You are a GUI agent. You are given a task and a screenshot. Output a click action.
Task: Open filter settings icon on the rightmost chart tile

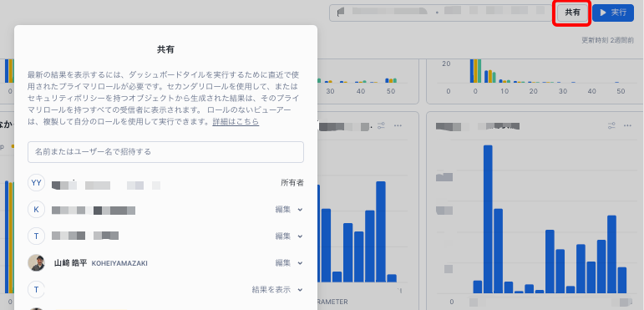click(x=612, y=125)
